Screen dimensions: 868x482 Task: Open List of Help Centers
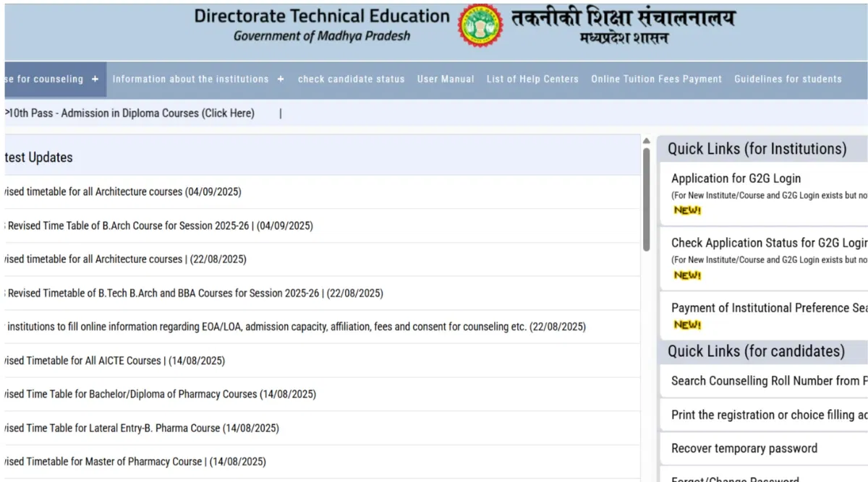[532, 79]
